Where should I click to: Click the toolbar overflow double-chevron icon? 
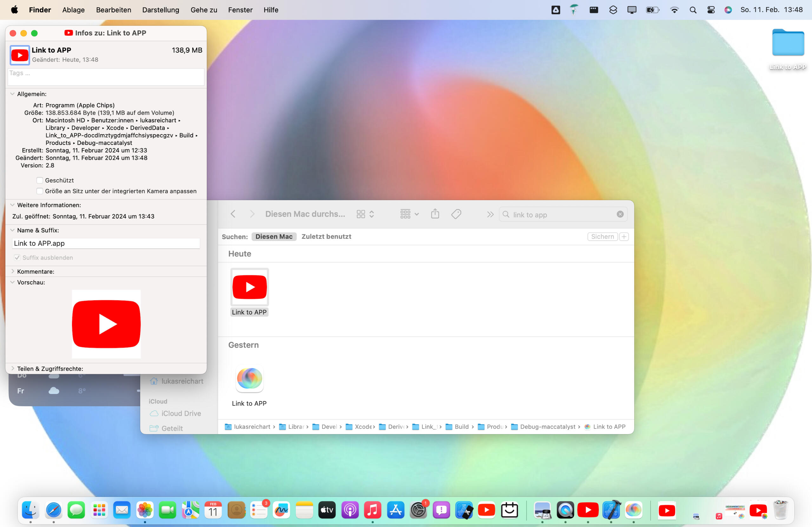pyautogui.click(x=490, y=214)
